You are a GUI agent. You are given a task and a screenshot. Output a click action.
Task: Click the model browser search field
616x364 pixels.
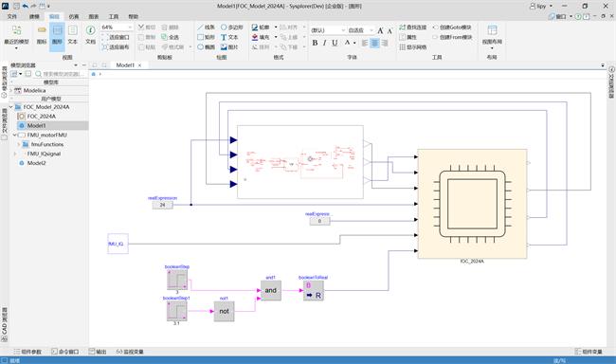(60, 74)
